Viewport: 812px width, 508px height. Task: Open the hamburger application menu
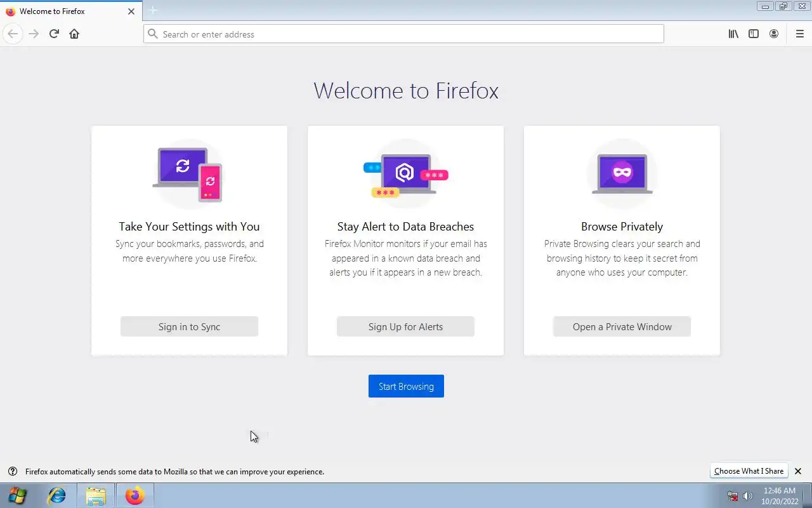[x=799, y=34]
